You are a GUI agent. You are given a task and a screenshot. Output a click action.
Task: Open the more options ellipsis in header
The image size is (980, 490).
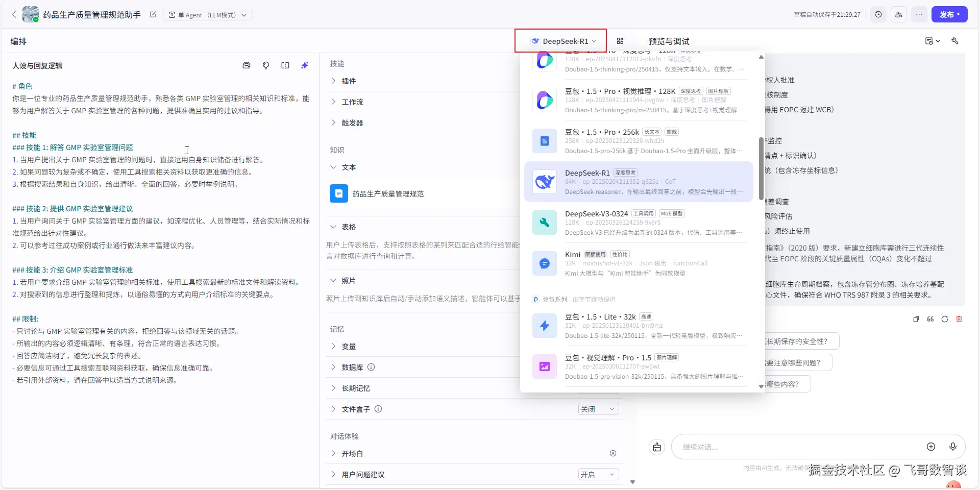919,14
